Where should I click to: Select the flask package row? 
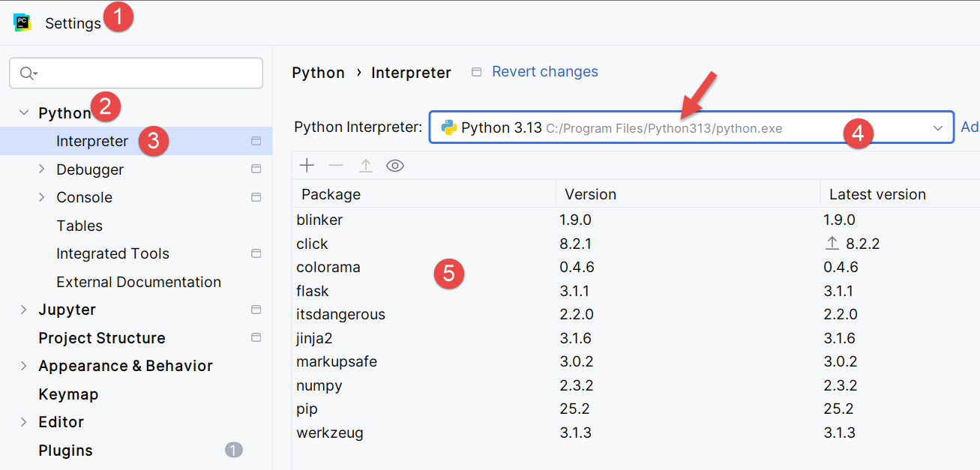click(313, 291)
